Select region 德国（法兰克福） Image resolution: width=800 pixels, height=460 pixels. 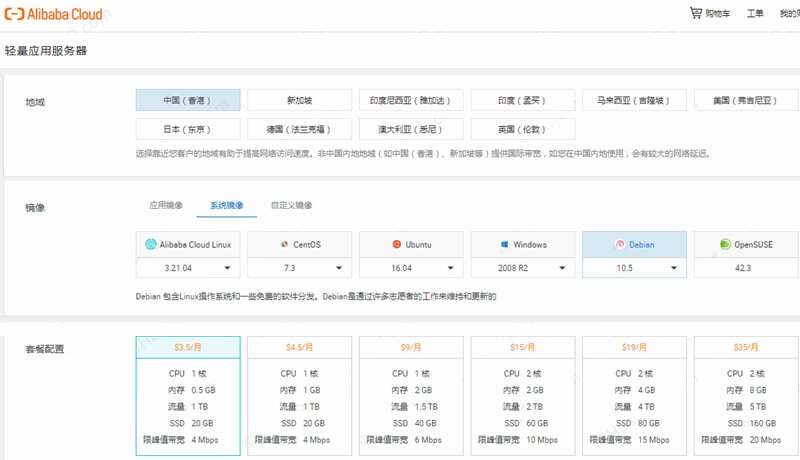tap(299, 129)
